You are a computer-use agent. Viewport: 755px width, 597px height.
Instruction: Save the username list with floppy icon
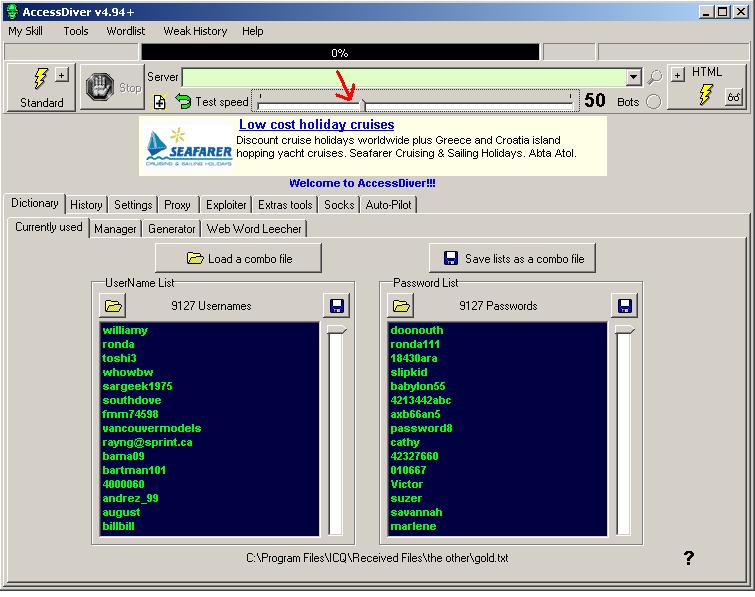337,306
